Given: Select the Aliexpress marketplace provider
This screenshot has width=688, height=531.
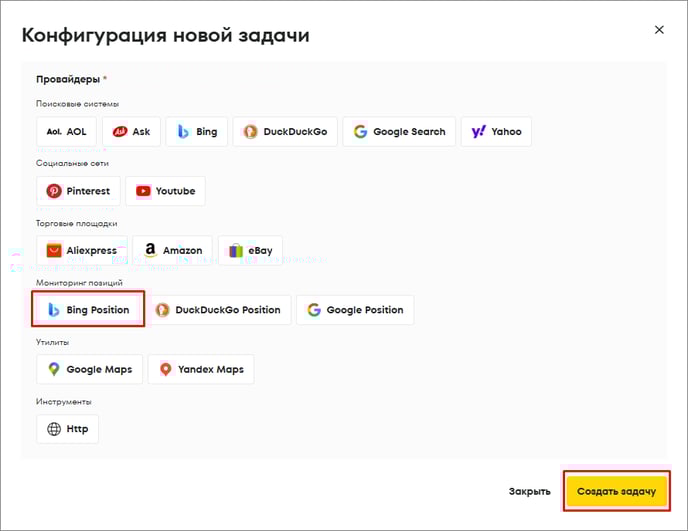Looking at the screenshot, I should [82, 251].
